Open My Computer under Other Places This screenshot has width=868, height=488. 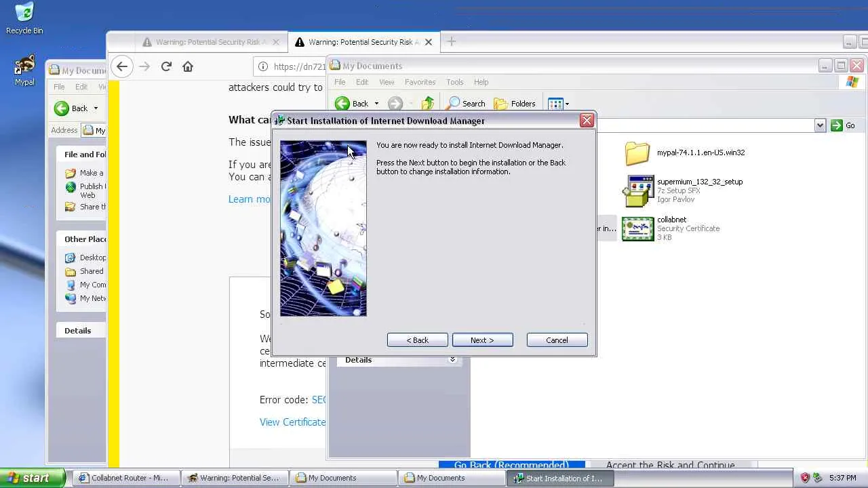pos(85,285)
